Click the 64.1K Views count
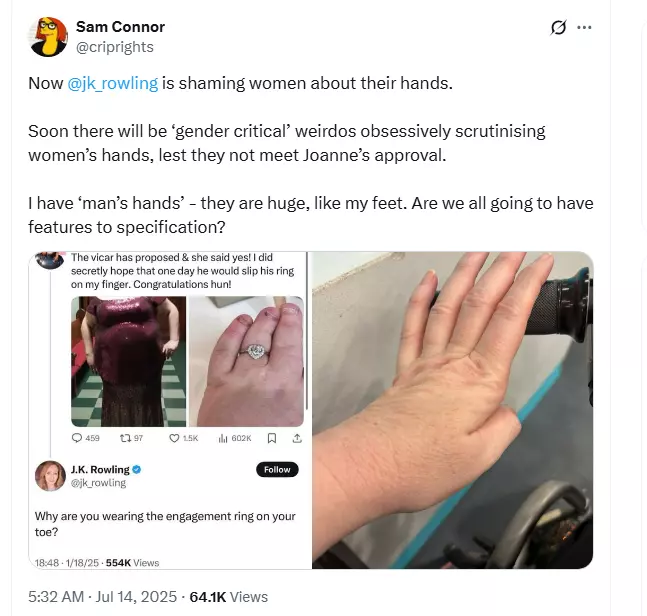The width and height of the screenshot is (647, 616). pyautogui.click(x=229, y=597)
